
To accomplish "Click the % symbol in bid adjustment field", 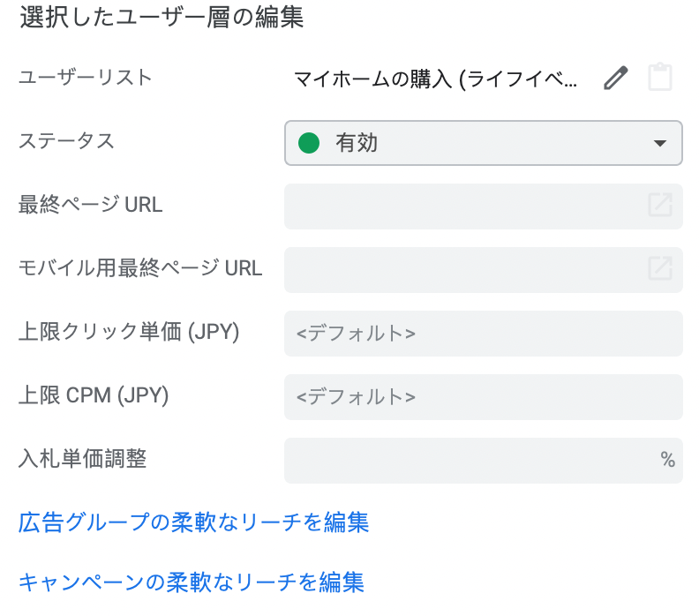I will coord(667,460).
